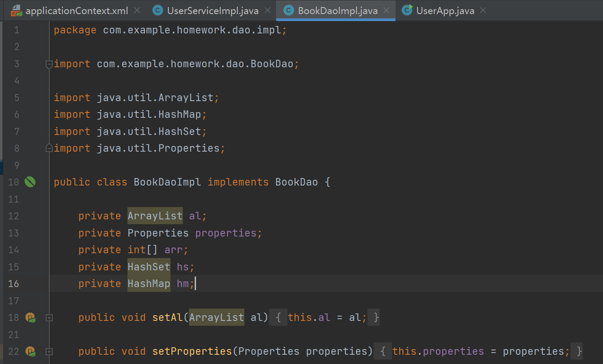Click line number 16 in the gutter
The image size is (603, 364).
[x=14, y=284]
